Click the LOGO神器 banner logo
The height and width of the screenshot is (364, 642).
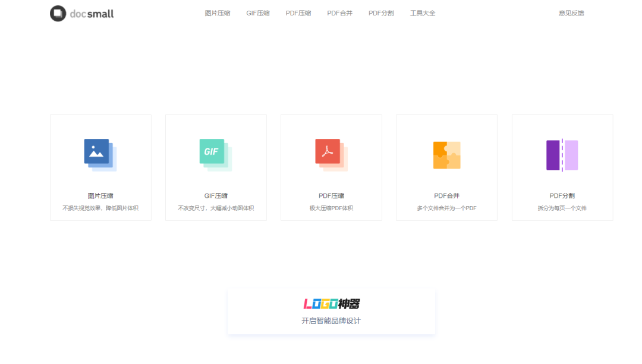pyautogui.click(x=332, y=304)
